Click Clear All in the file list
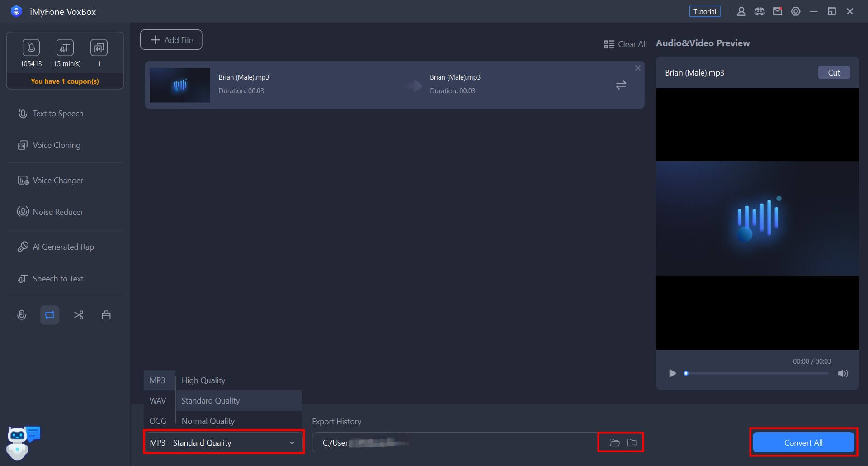 tap(625, 44)
